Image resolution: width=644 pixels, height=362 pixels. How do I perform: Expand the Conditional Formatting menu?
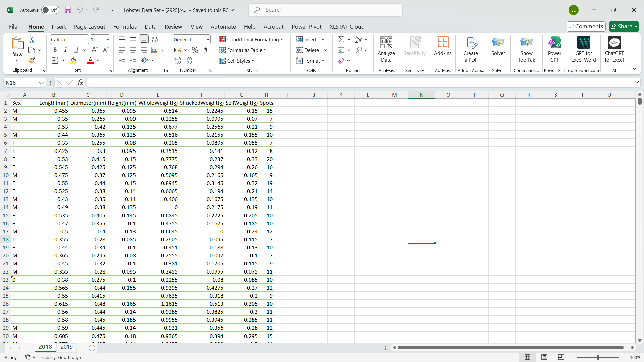tap(251, 39)
